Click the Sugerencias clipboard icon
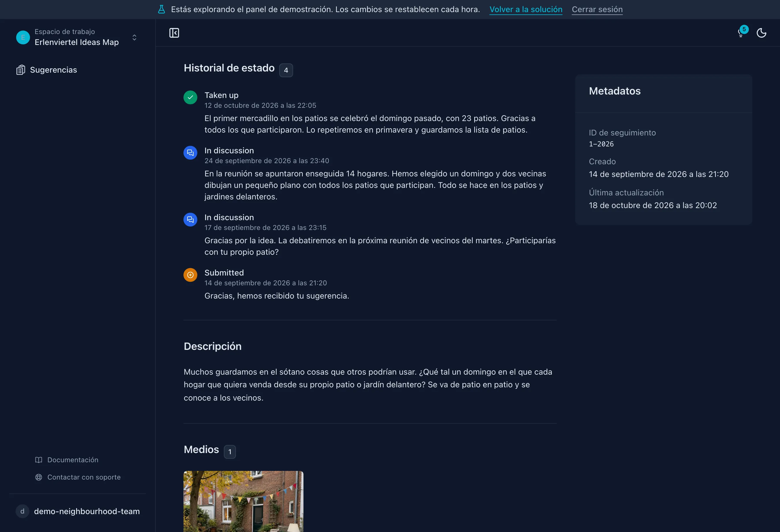Viewport: 780px width, 532px height. pos(21,70)
